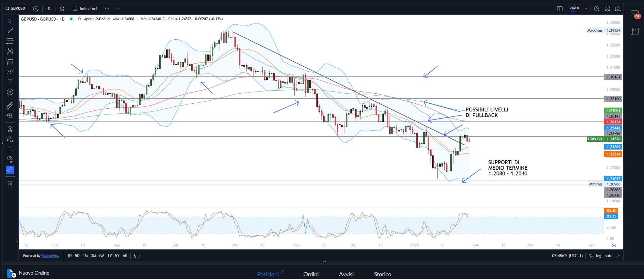Take a chart snapshot with camera icon

click(x=618, y=9)
